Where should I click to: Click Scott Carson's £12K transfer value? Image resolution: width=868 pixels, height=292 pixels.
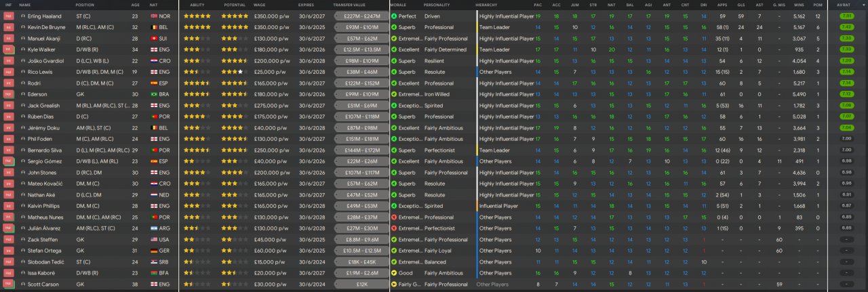[362, 285]
